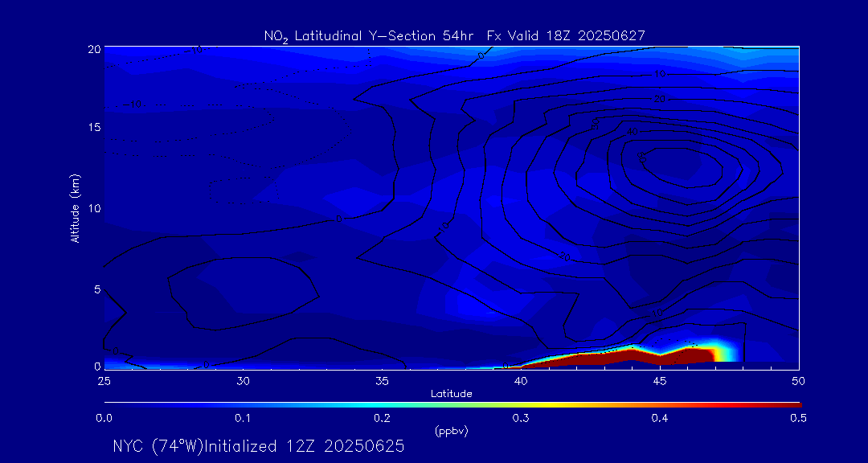
Task: Click the NO2 Latitudinal Y-Section plot title
Action: [454, 36]
